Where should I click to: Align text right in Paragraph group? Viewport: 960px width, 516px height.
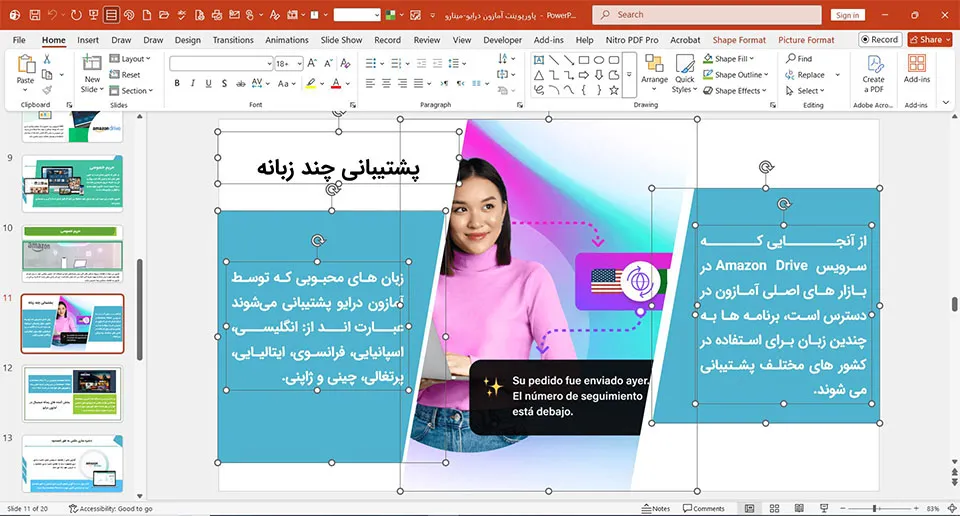pos(402,83)
